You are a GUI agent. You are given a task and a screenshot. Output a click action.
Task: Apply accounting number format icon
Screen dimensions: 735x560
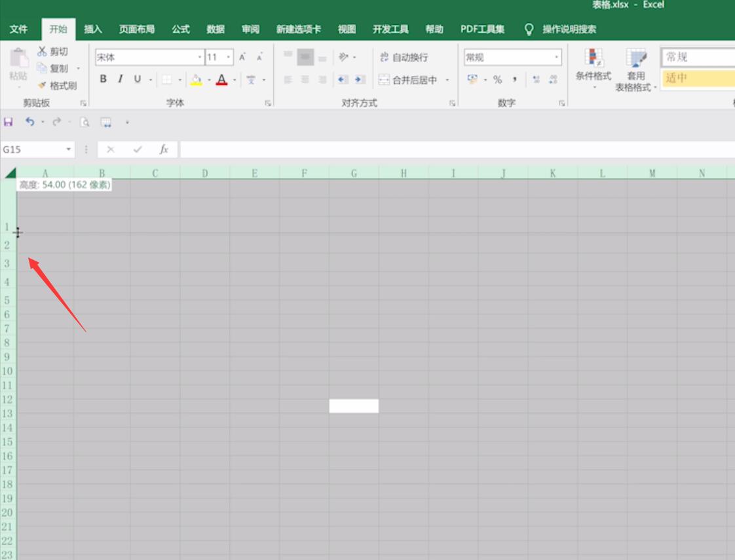pos(472,80)
